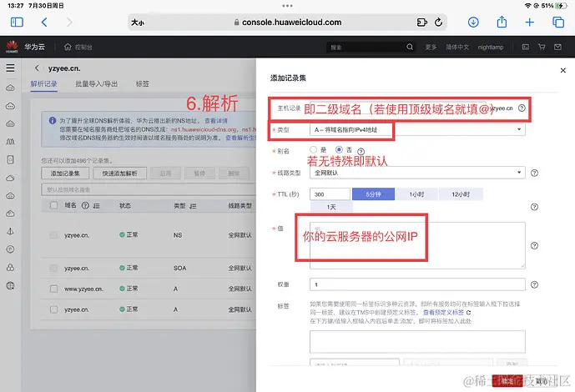Open the nightlamp account menu
The width and height of the screenshot is (575, 392).
pyautogui.click(x=491, y=47)
